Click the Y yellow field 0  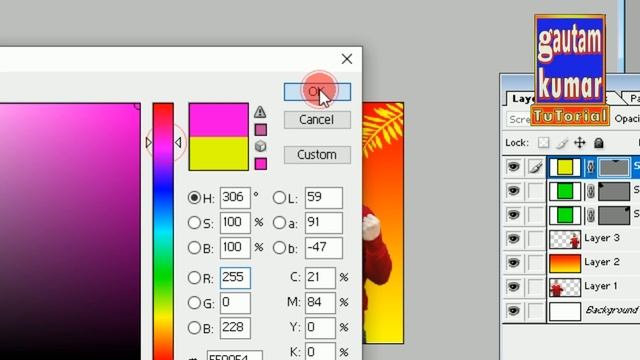320,328
